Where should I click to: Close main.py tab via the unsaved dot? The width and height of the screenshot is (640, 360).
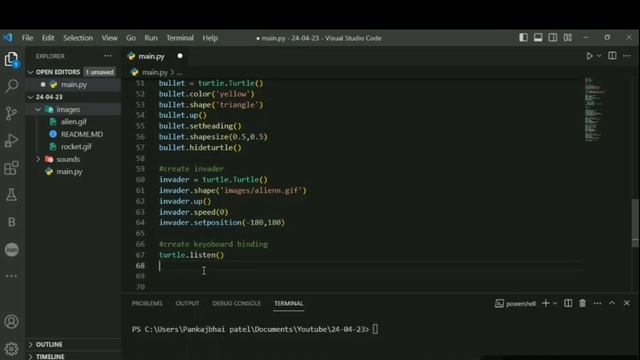[180, 56]
